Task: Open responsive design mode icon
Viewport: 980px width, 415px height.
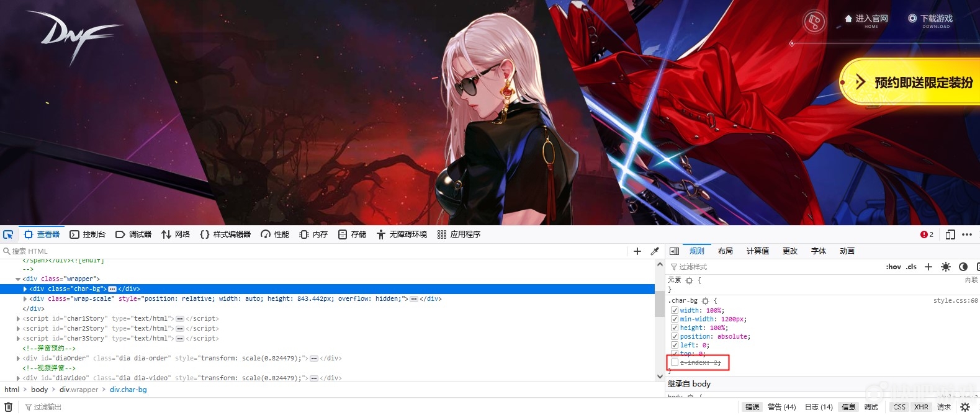Action: point(950,234)
